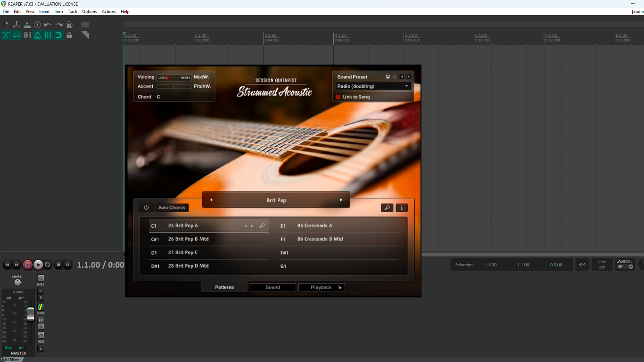Image resolution: width=644 pixels, height=362 pixels.
Task: Go to project start transport button
Action: (7, 265)
